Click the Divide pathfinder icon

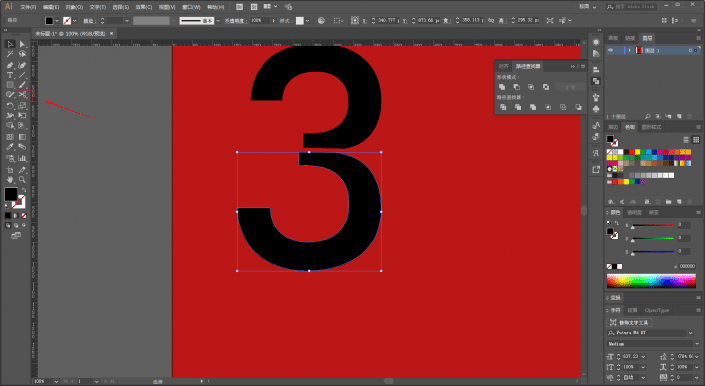(503, 107)
